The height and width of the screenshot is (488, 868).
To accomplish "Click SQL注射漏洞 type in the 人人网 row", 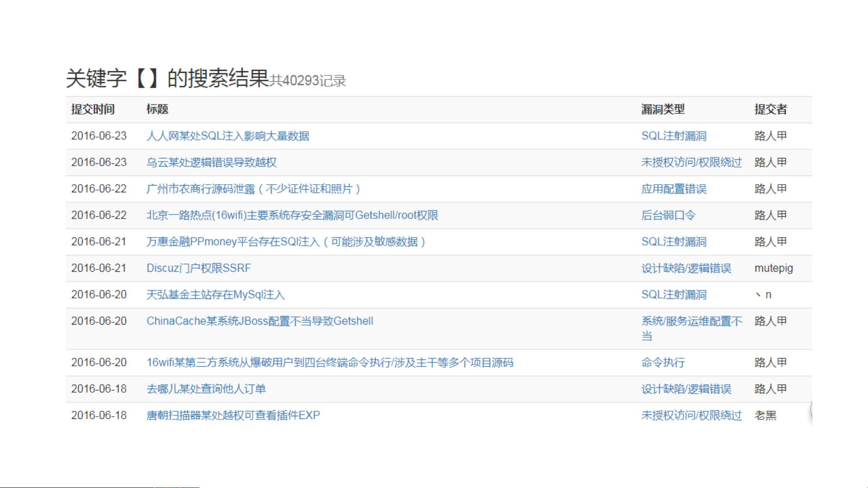I will pos(674,136).
